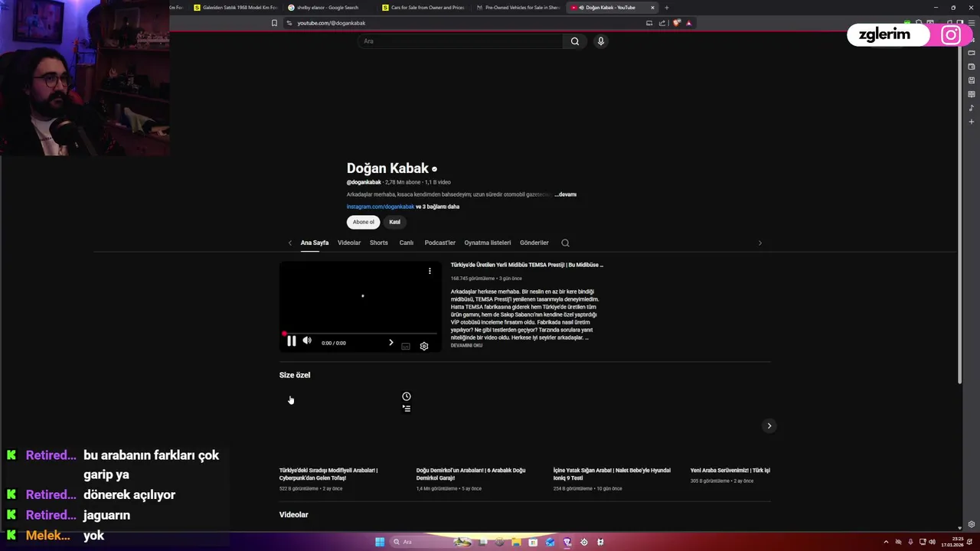Click the Abone ol subscribe button
Image resolution: width=980 pixels, height=551 pixels.
point(363,222)
